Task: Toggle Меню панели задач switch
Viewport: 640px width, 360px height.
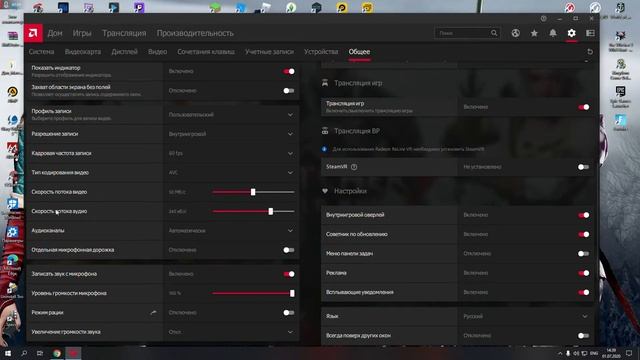Action: point(584,253)
